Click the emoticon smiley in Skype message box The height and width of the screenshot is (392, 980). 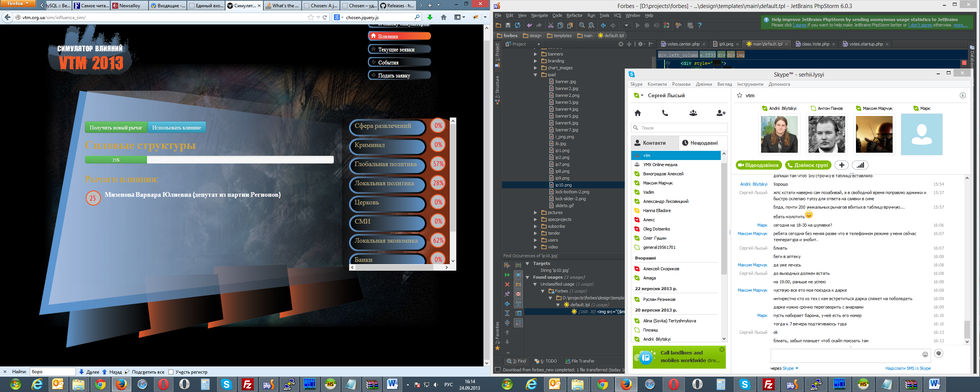tap(925, 354)
